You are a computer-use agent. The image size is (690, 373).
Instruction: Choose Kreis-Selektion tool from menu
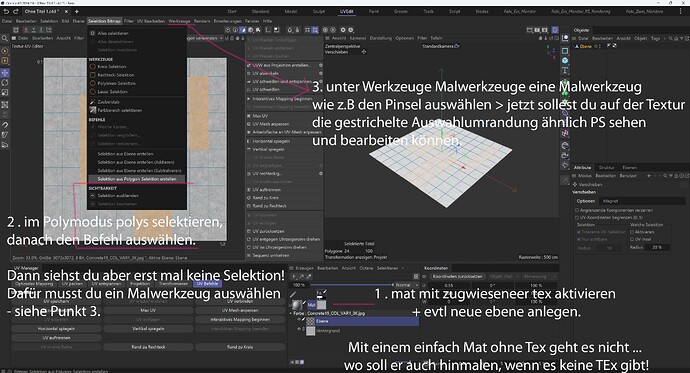(112, 67)
